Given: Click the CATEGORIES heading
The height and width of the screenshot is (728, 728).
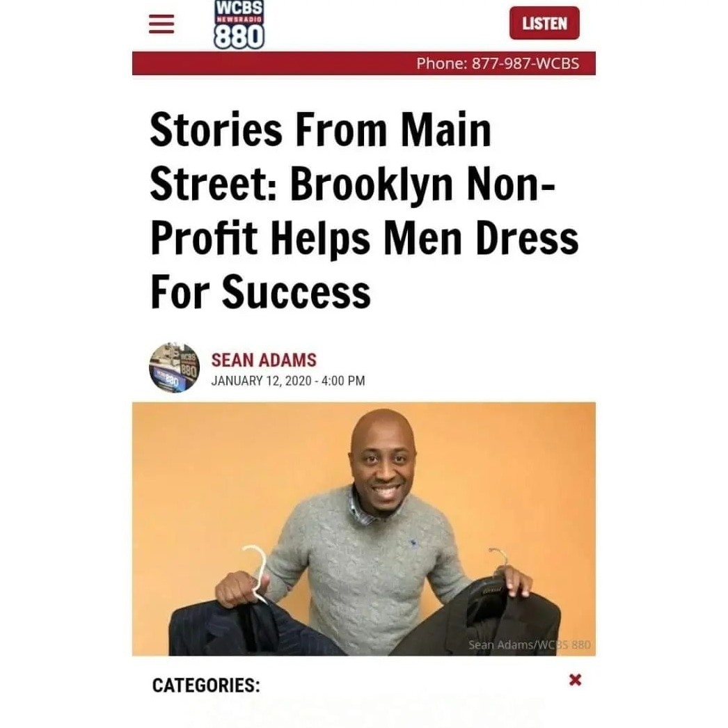Looking at the screenshot, I should (206, 686).
